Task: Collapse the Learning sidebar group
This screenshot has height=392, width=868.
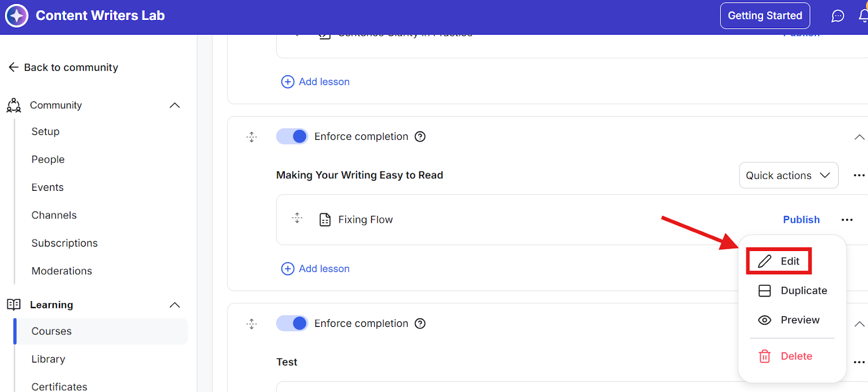Action: point(175,305)
